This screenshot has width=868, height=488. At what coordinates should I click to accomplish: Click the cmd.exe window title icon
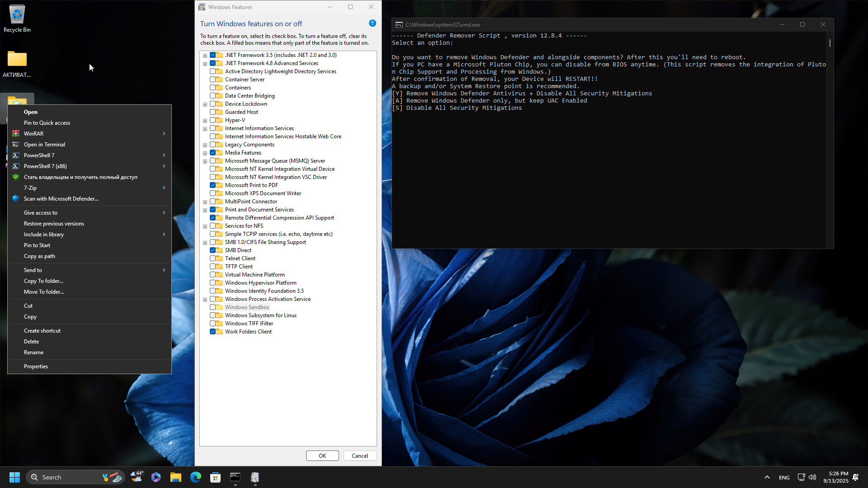pyautogui.click(x=399, y=25)
